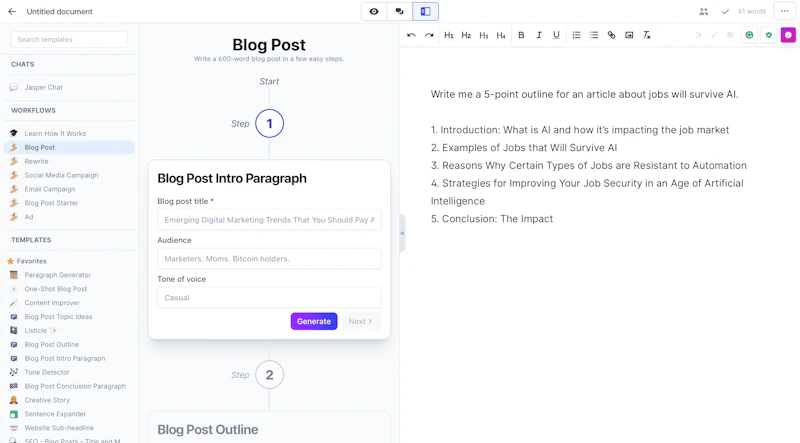Click the green shield plagiarism checker icon
Viewport: 800px width, 443px height.
point(769,35)
